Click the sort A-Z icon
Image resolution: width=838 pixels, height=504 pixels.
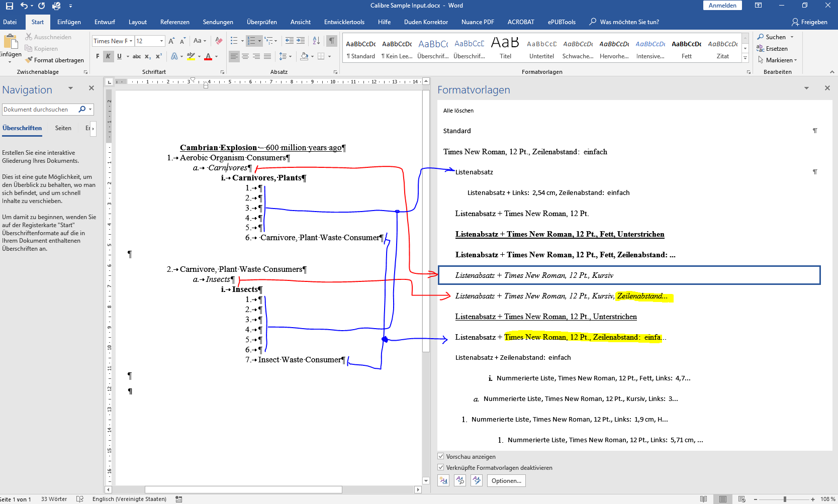tap(316, 41)
